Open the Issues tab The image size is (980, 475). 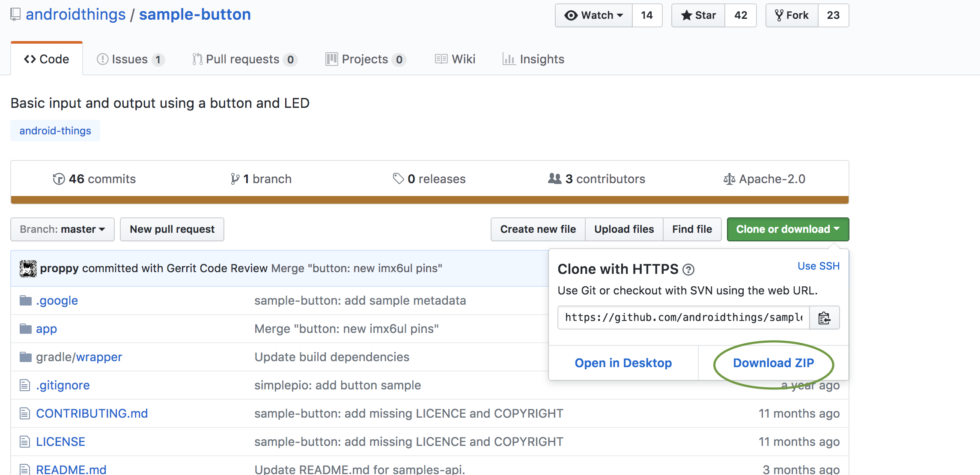[131, 59]
